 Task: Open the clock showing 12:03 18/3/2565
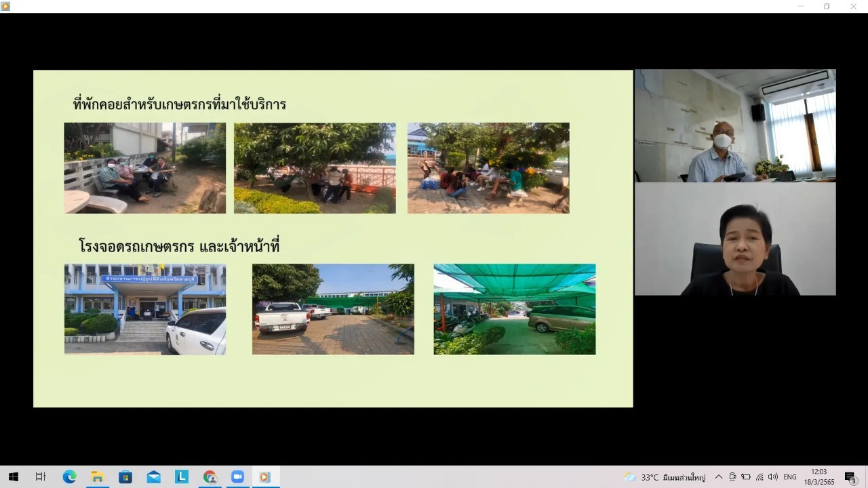[x=819, y=477]
